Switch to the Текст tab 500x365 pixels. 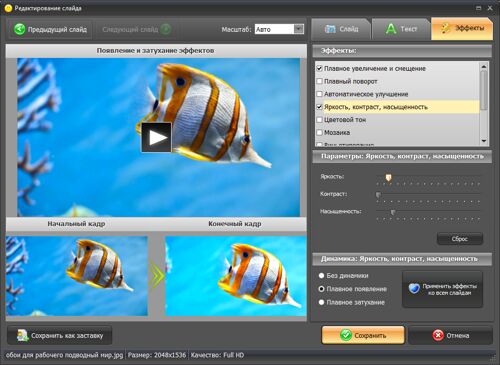[x=401, y=29]
